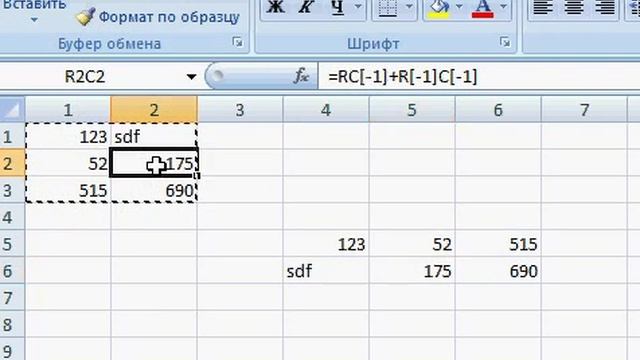Toggle italic К formatting
Screen dimensions: 640x360
[x=305, y=7]
